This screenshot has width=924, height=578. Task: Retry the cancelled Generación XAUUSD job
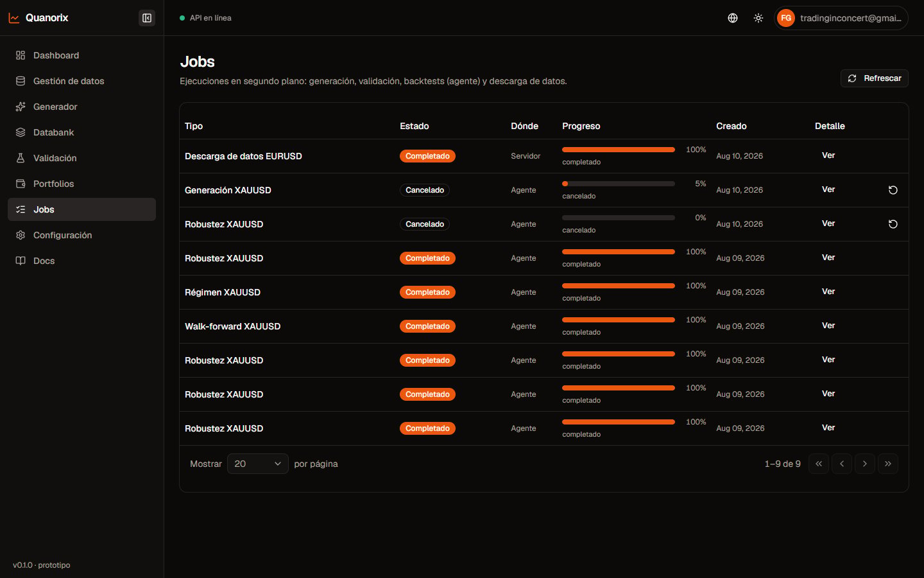893,190
